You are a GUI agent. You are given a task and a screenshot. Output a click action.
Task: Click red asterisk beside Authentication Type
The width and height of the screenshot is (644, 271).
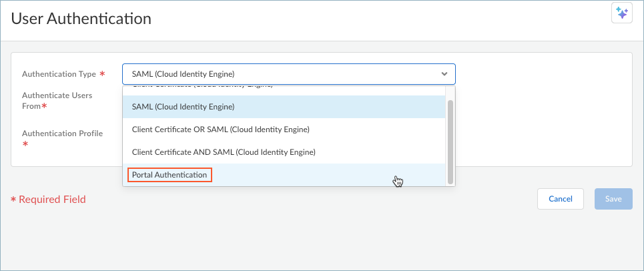click(x=102, y=74)
